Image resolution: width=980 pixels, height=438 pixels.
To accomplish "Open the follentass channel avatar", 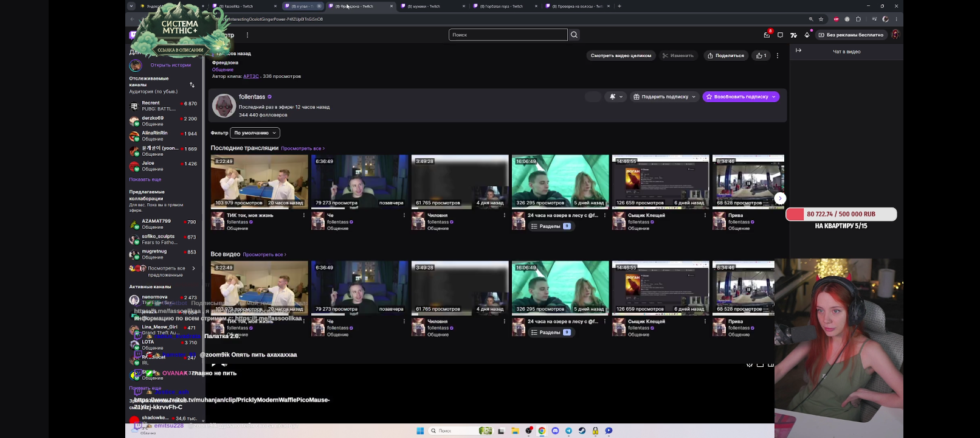I will click(x=224, y=106).
